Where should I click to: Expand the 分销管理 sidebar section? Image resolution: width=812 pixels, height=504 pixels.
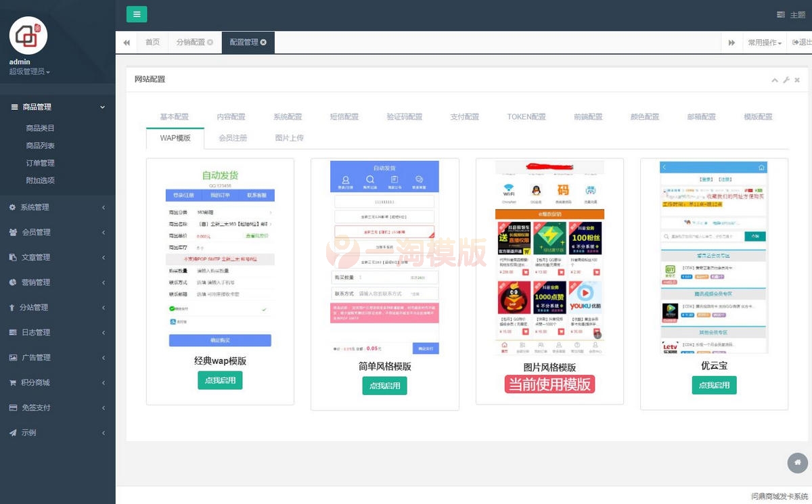[x=58, y=307]
